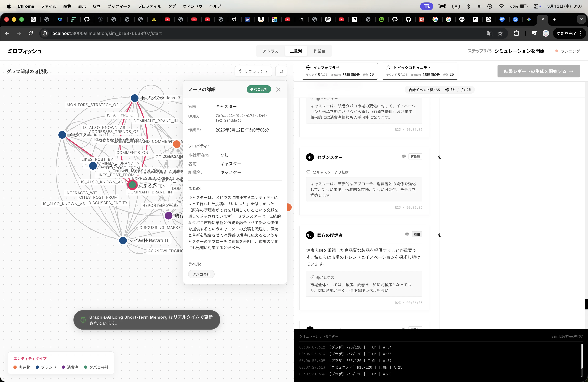Screen dimensions: 588x382
Task: Click the 既存の喫煙者 avatar icon
Action: click(310, 235)
